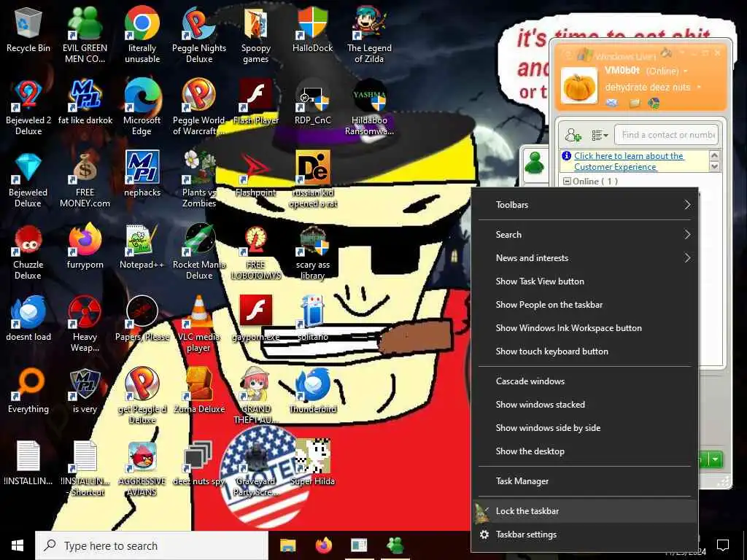747x560 pixels.
Task: Open the green dropdown arrow button in Messenger
Action: pyautogui.click(x=715, y=460)
